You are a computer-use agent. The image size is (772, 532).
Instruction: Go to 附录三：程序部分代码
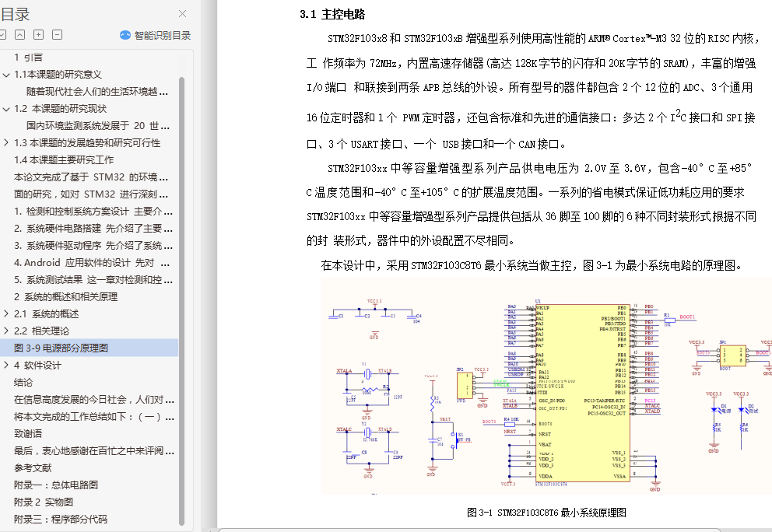click(x=60, y=520)
